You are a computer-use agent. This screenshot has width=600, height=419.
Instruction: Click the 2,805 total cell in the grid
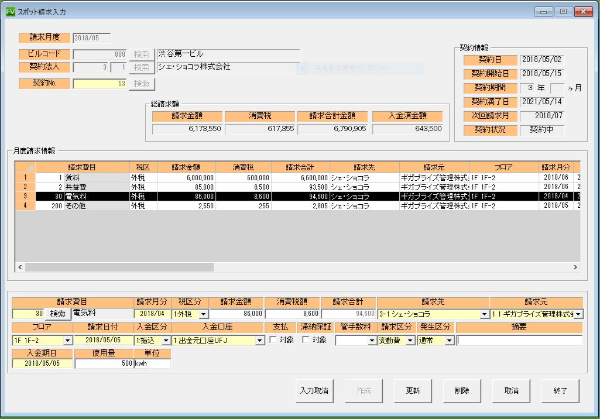[x=300, y=205]
